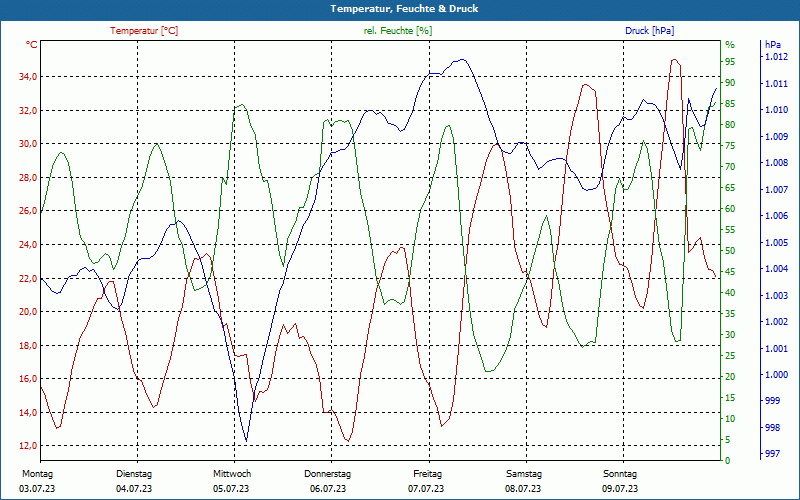Click the green % axis unit label
This screenshot has width=800, height=500.
(730, 45)
